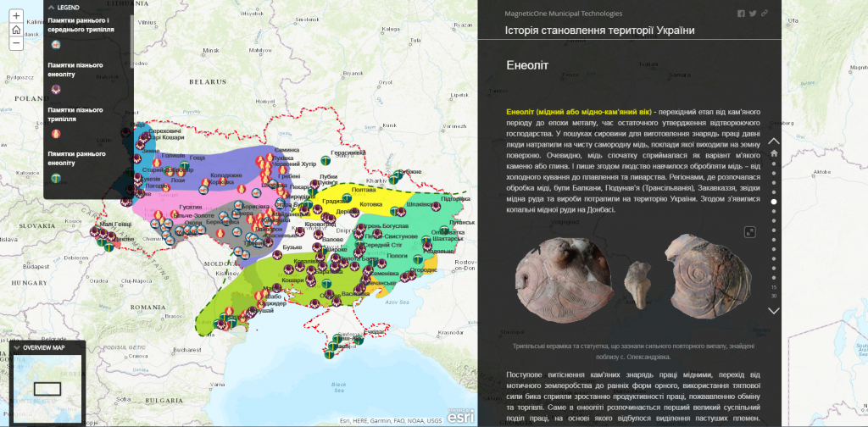Jump to the section dot just below the active one
The image size is (868, 427).
point(774,211)
